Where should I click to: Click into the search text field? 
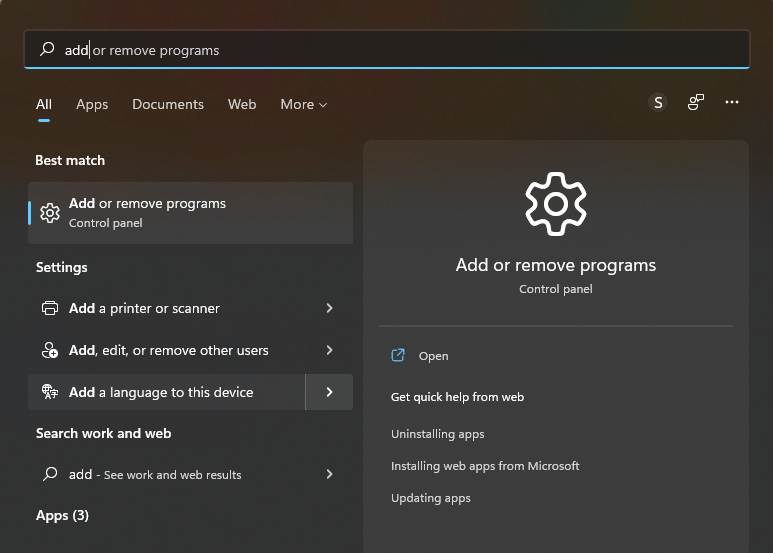click(387, 49)
